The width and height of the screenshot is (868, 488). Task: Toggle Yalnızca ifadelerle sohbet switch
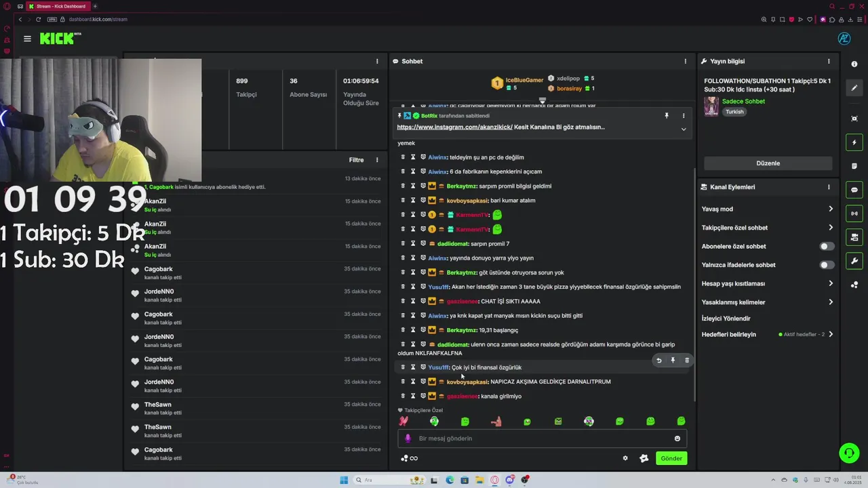click(x=827, y=265)
